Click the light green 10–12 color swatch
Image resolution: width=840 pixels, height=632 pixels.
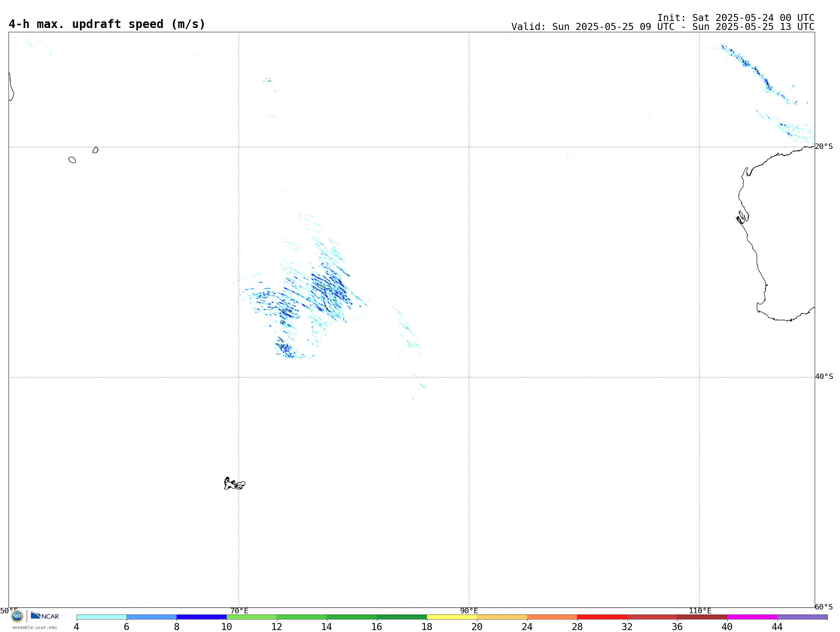(x=252, y=617)
